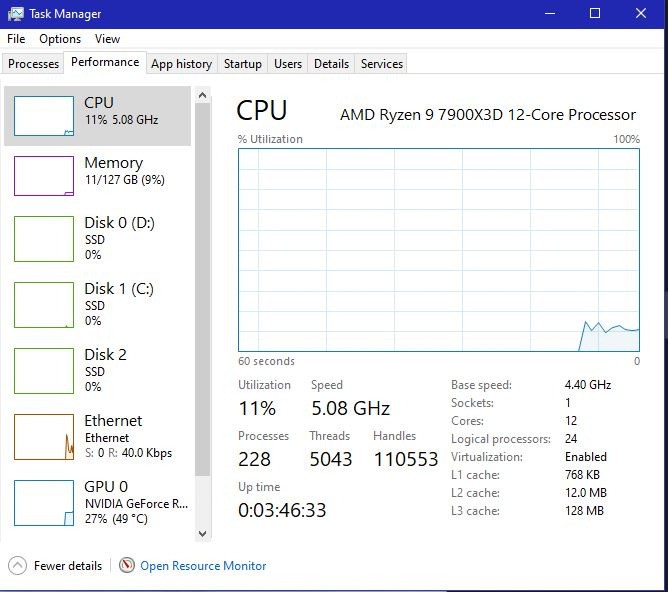Click the CPU utilization graph area
The image size is (668, 592).
438,250
